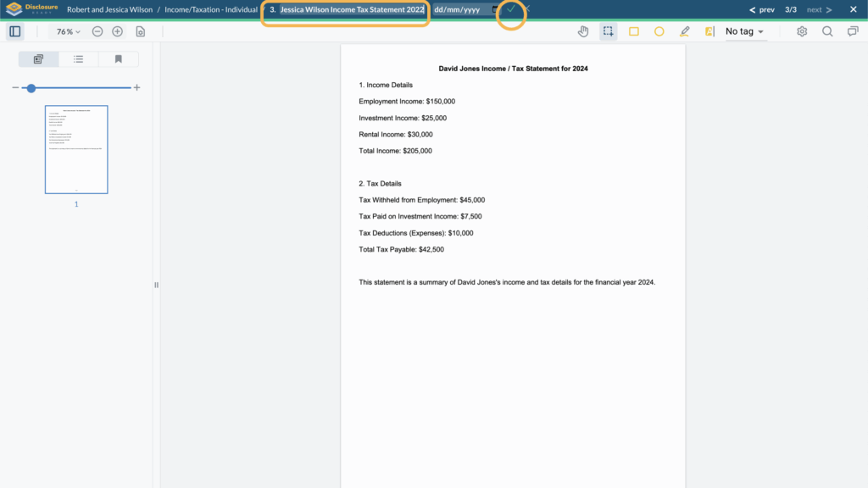
Task: Open viewer settings gear
Action: 802,31
